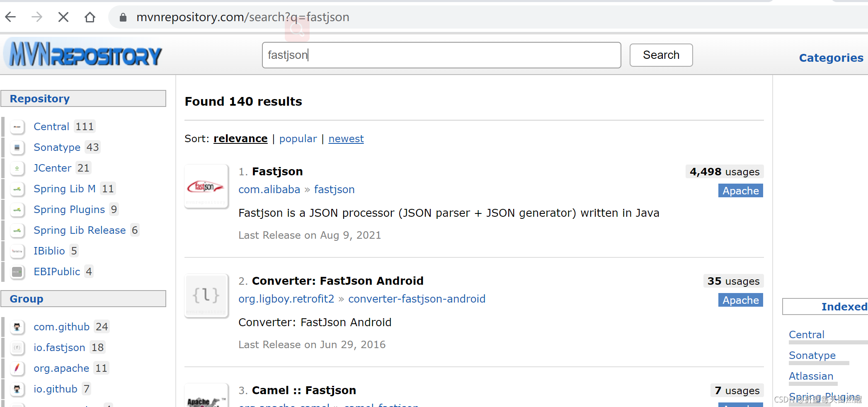The image size is (868, 407).
Task: Open the browser home icon
Action: [90, 17]
